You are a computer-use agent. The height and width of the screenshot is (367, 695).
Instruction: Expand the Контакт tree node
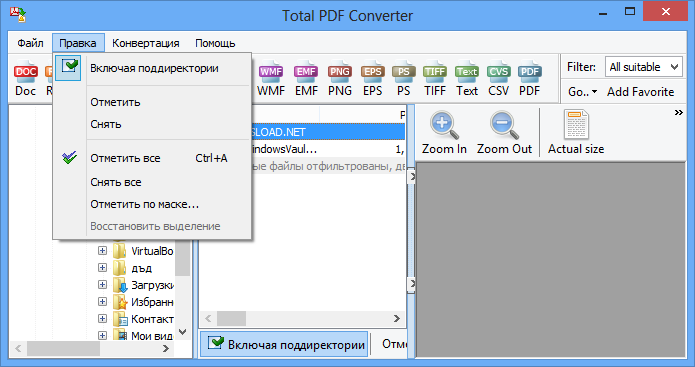[102, 319]
